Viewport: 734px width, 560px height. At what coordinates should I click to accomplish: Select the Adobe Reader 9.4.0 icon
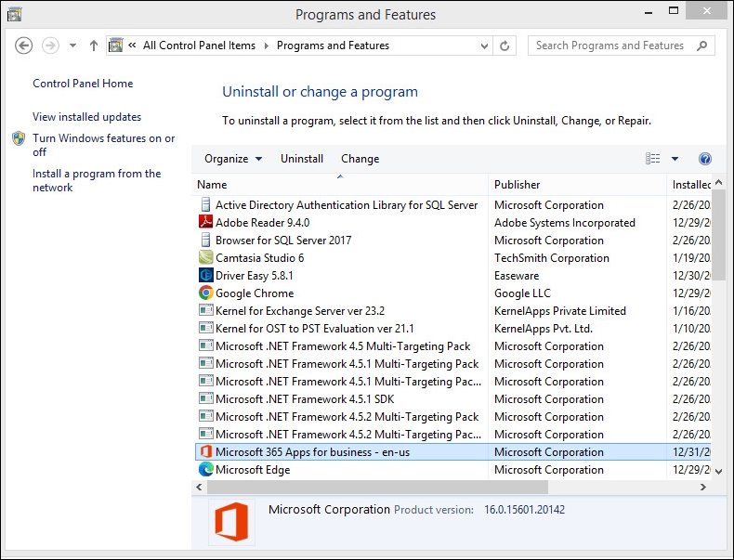205,222
